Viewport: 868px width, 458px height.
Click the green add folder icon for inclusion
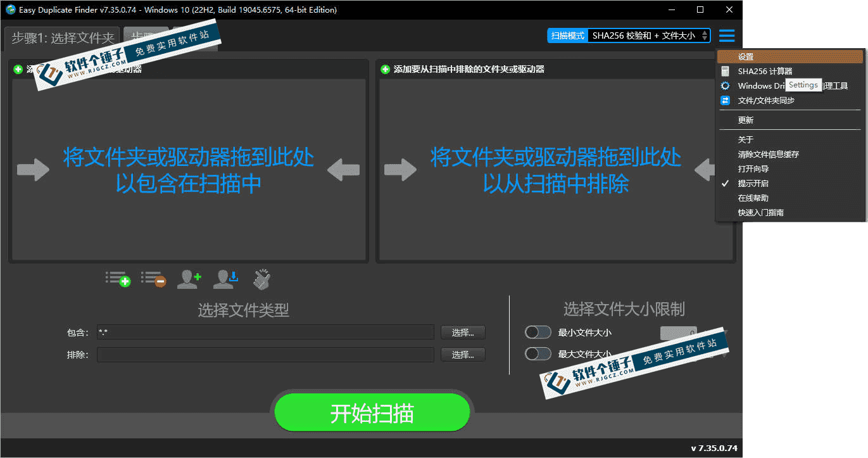click(x=17, y=68)
